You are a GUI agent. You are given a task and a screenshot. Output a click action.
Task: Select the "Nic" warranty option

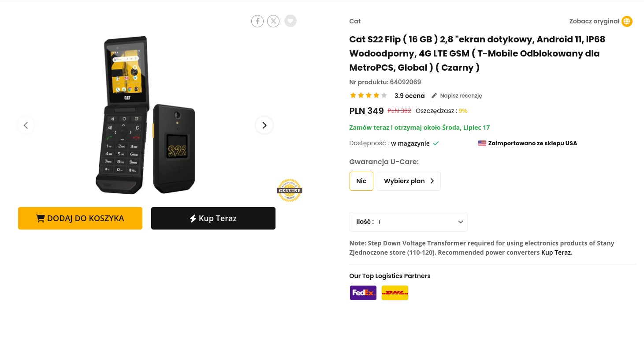[361, 181]
